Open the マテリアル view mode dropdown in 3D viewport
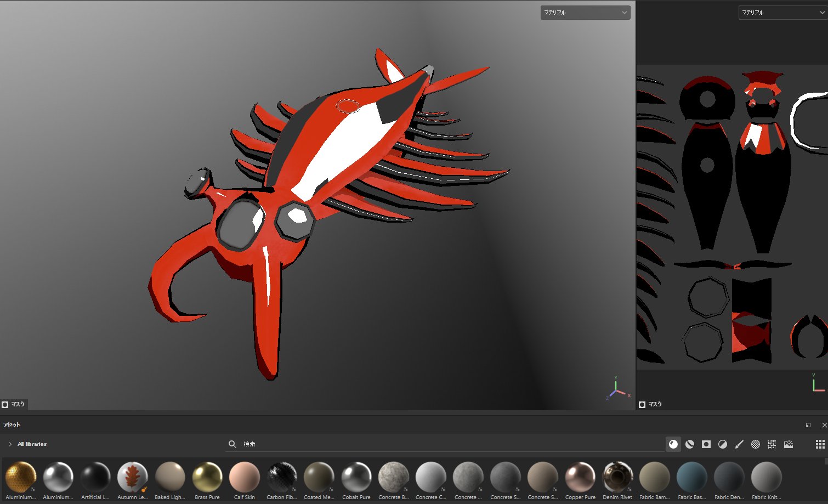The height and width of the screenshot is (504, 828). point(585,12)
